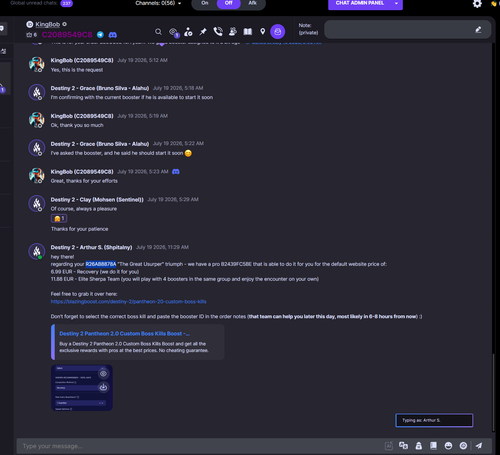
Task: Click 'Destiny 2 - Clay (Mohsen (Sentinel))' sender name
Action: pos(97,200)
